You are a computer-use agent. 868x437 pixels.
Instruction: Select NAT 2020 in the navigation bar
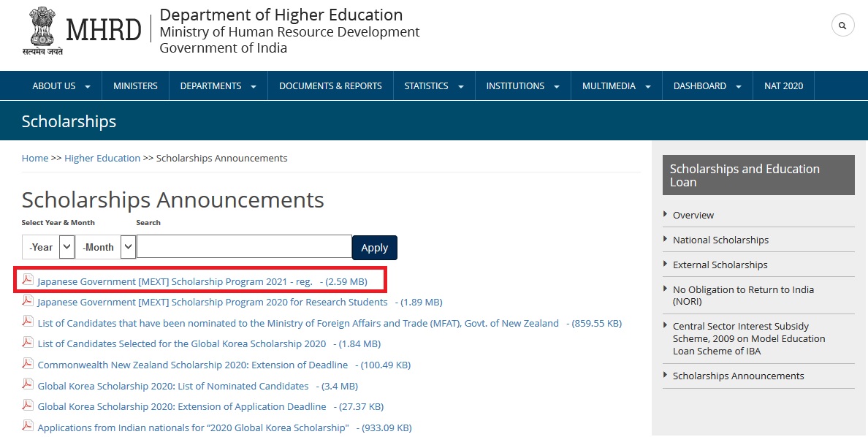[x=783, y=86]
